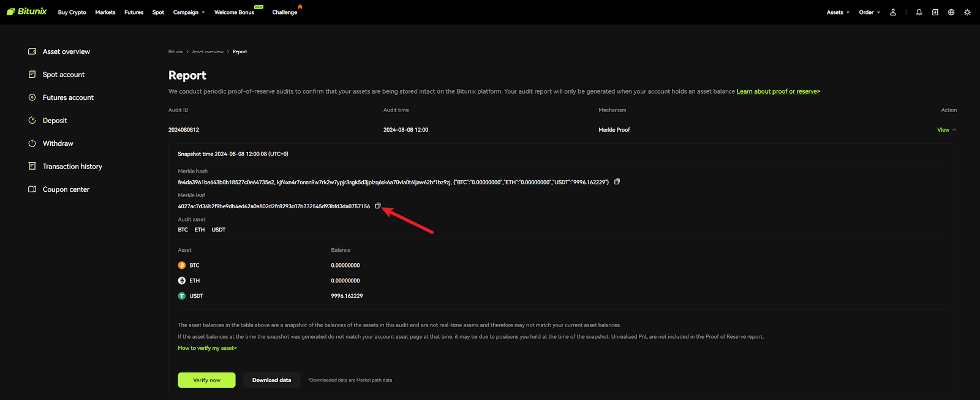Click the Coupon center sidebar icon
The height and width of the screenshot is (400, 980).
[32, 189]
